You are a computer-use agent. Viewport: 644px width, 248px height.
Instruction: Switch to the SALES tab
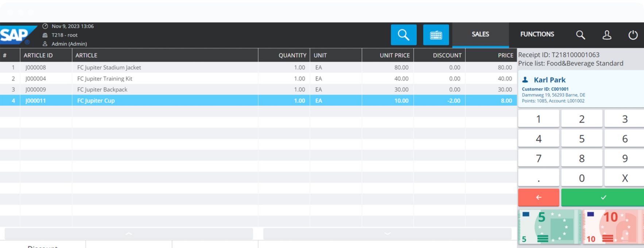480,34
